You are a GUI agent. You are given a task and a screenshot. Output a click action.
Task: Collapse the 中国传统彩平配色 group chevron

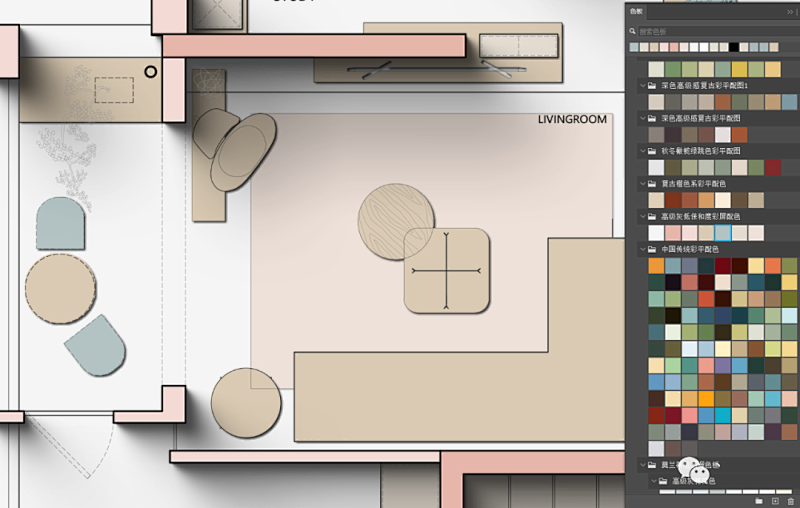click(x=641, y=249)
